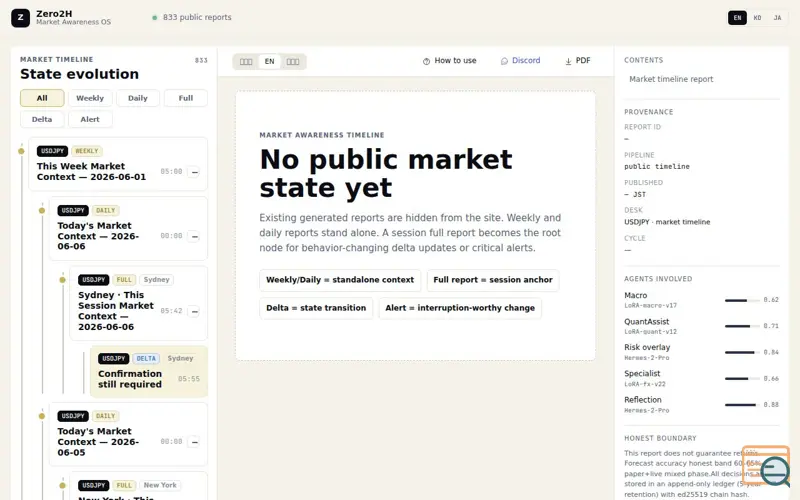Filter timeline by Weekly
The width and height of the screenshot is (800, 500).
point(90,98)
